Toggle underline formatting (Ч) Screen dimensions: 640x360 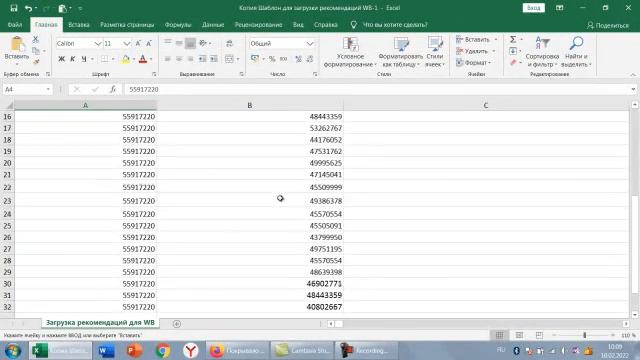click(84, 59)
